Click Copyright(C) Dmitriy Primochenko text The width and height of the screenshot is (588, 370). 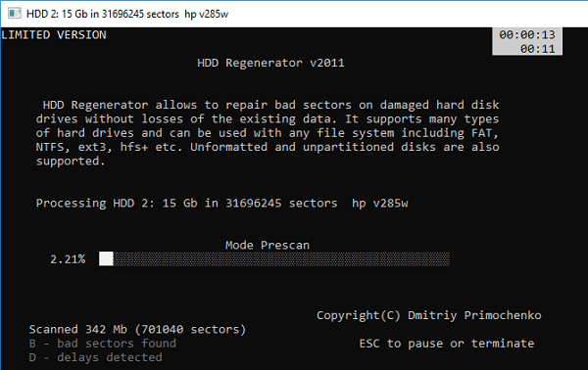(x=429, y=315)
